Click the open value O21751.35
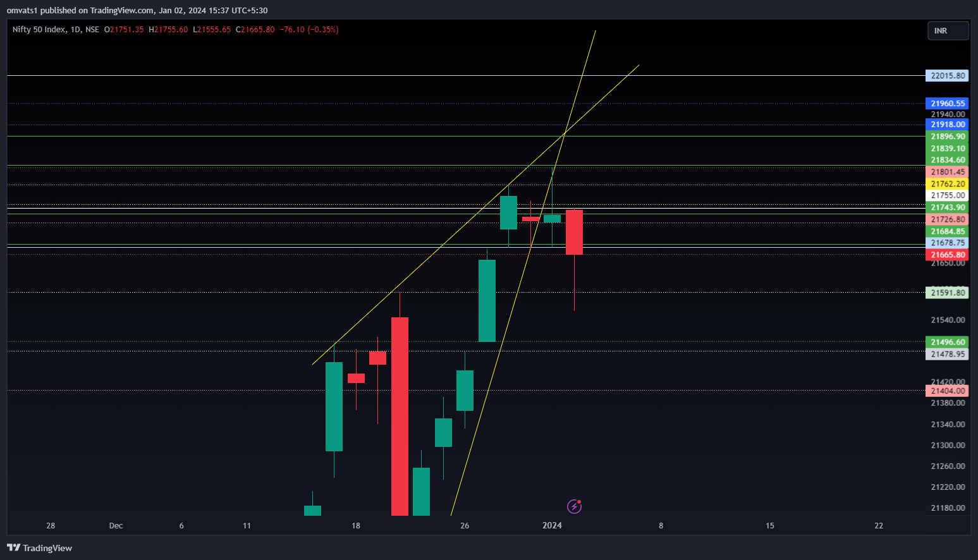The width and height of the screenshot is (978, 560). pyautogui.click(x=124, y=30)
